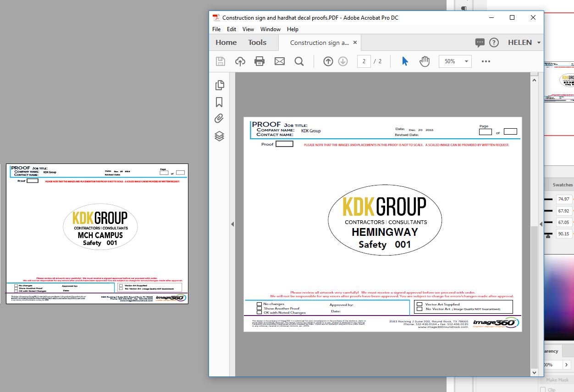Click the current page number field
Viewport: 574px width, 392px height.
[x=364, y=61]
